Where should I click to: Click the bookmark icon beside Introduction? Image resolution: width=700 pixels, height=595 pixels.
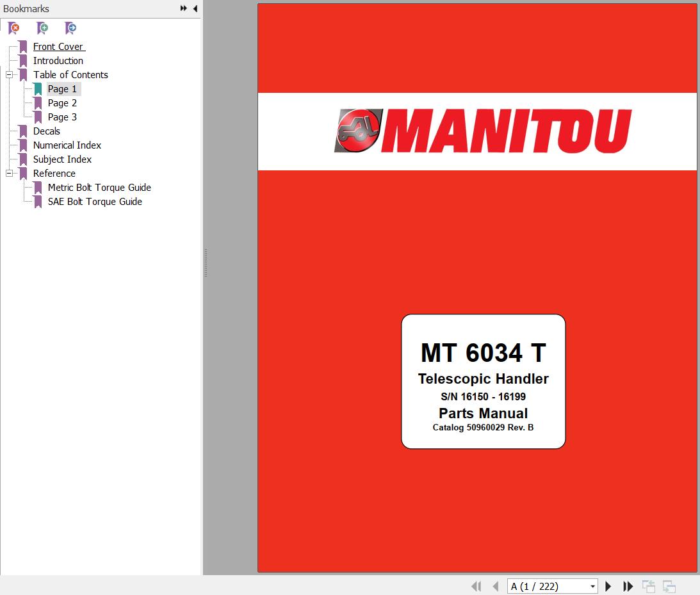[x=24, y=61]
